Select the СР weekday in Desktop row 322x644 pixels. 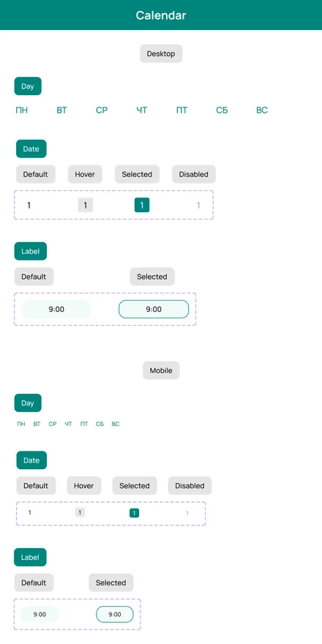coord(102,110)
